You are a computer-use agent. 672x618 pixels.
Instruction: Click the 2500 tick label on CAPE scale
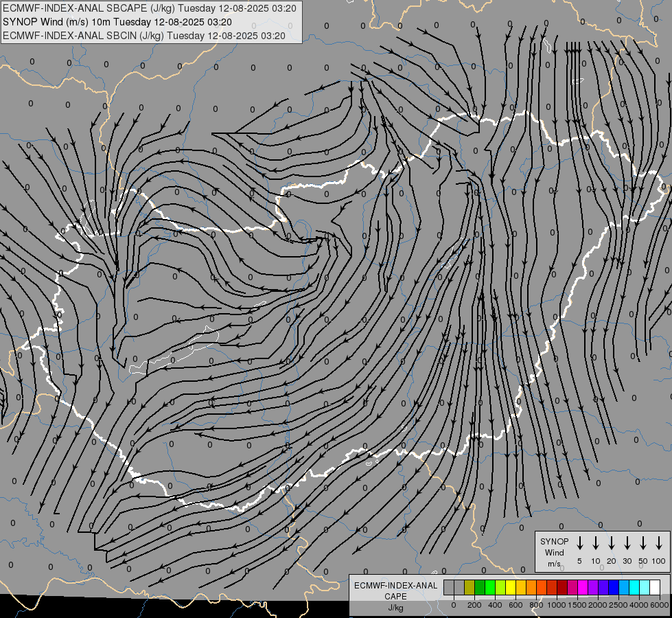[618, 605]
